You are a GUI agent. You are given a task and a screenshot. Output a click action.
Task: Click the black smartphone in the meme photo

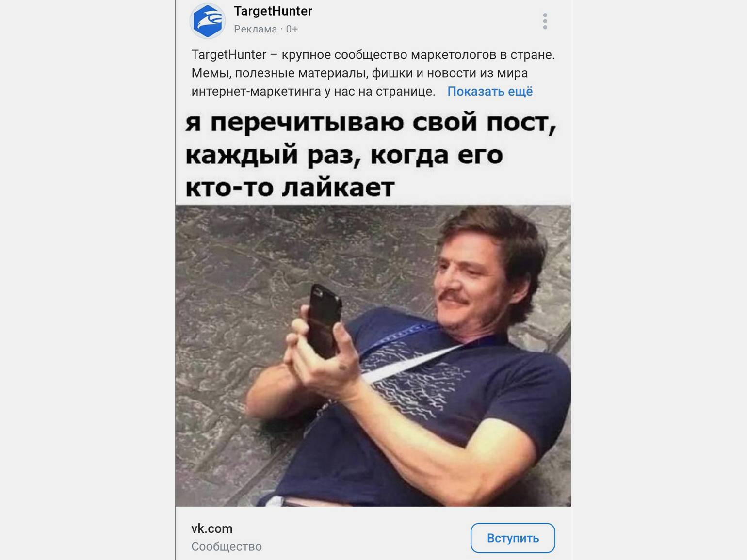click(x=324, y=321)
